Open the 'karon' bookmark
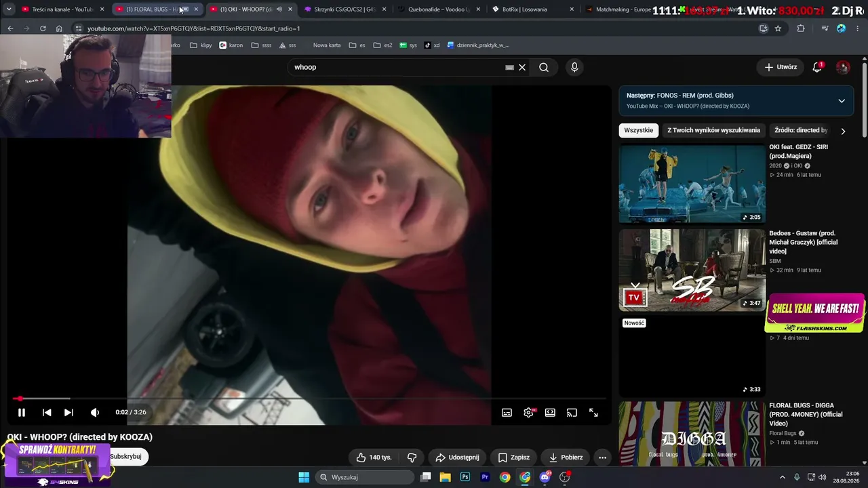The height and width of the screenshot is (488, 868). [231, 45]
